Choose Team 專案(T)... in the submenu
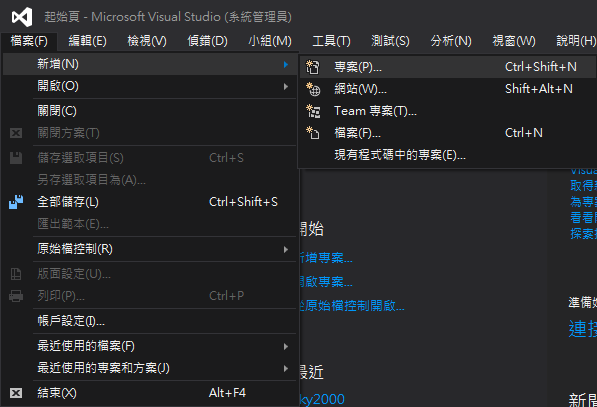The width and height of the screenshot is (597, 407). click(x=447, y=111)
